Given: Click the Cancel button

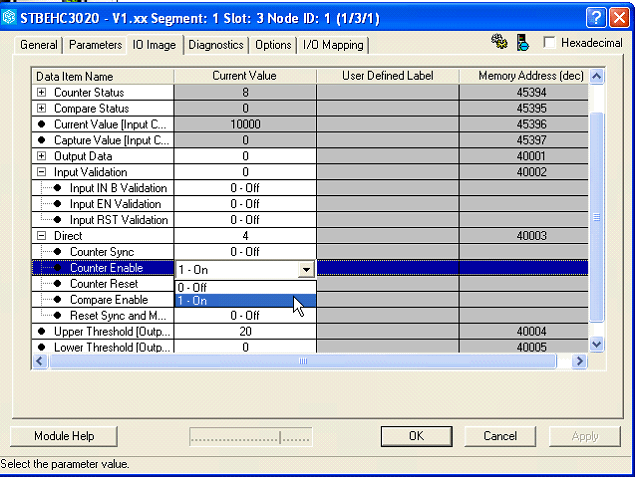Looking at the screenshot, I should point(500,436).
